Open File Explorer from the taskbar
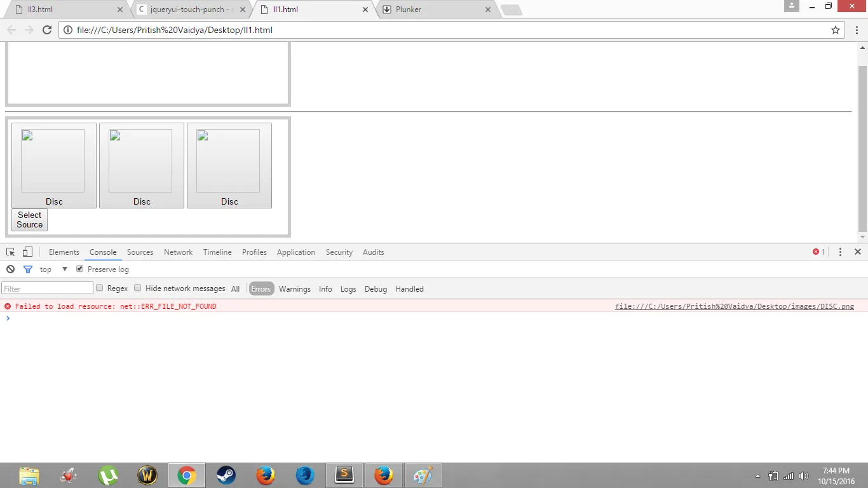The width and height of the screenshot is (868, 488). pyautogui.click(x=29, y=475)
